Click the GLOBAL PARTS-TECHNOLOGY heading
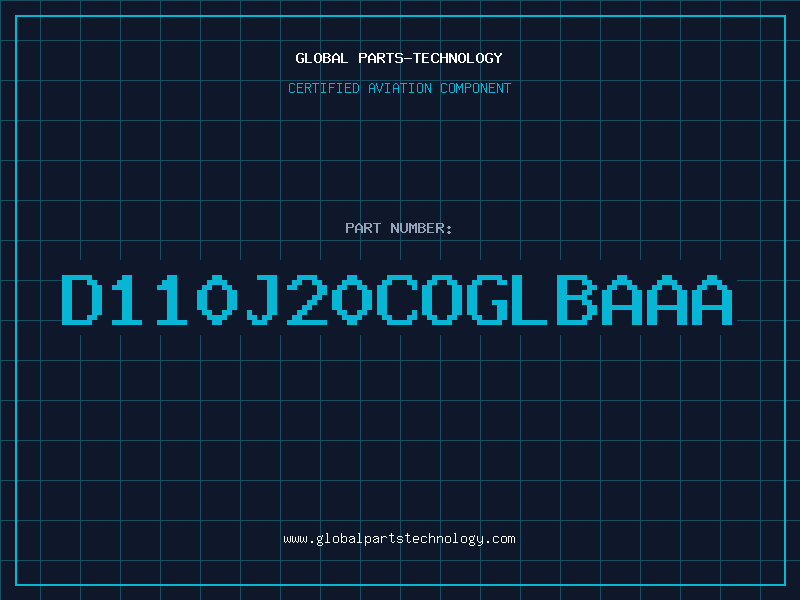800x600 pixels. coord(399,58)
